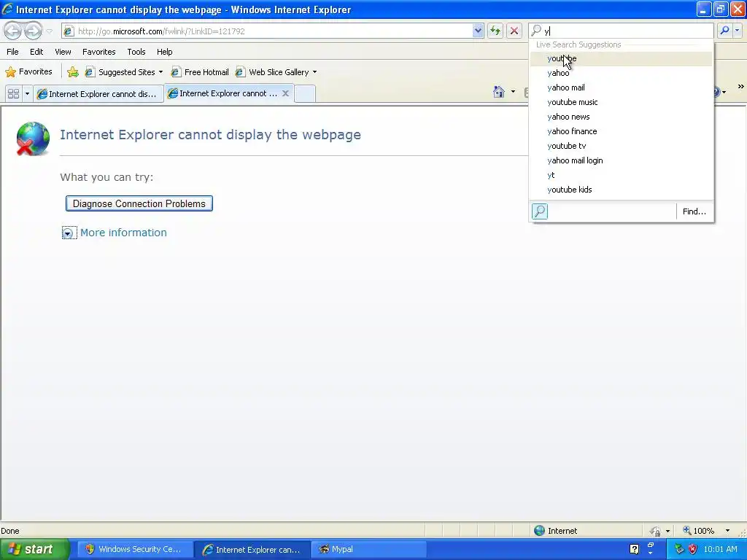Close the active tab with its X

pyautogui.click(x=285, y=93)
